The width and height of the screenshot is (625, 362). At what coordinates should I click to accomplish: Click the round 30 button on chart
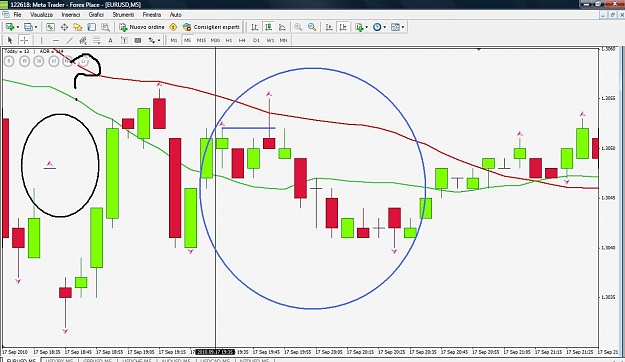click(39, 61)
